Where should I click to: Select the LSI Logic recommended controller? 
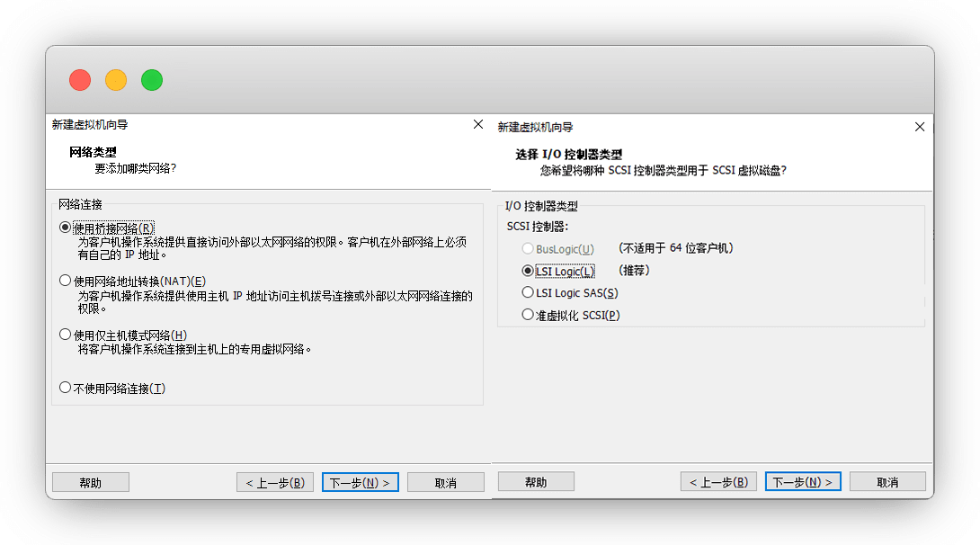click(528, 271)
